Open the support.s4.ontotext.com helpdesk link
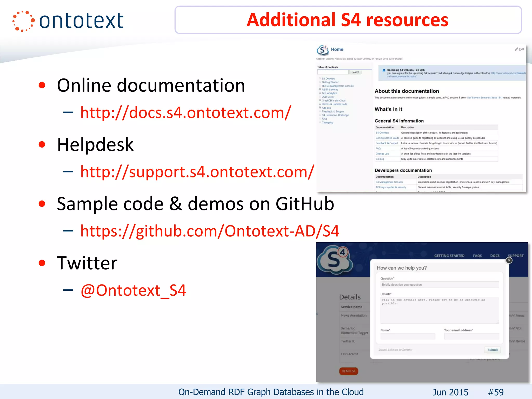Screen dimensions: 532x399 [197, 172]
